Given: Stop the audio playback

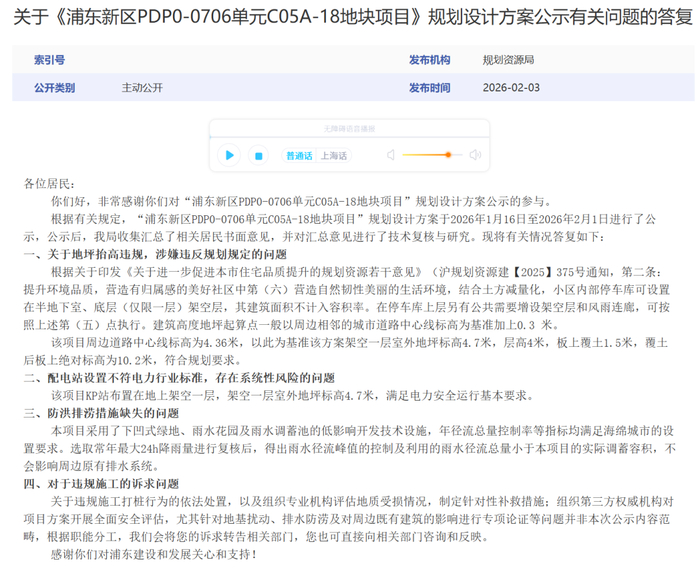Looking at the screenshot, I should pos(258,156).
